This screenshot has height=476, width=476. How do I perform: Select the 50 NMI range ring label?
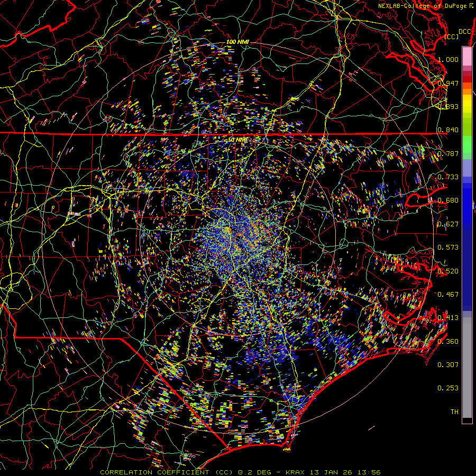237,140
